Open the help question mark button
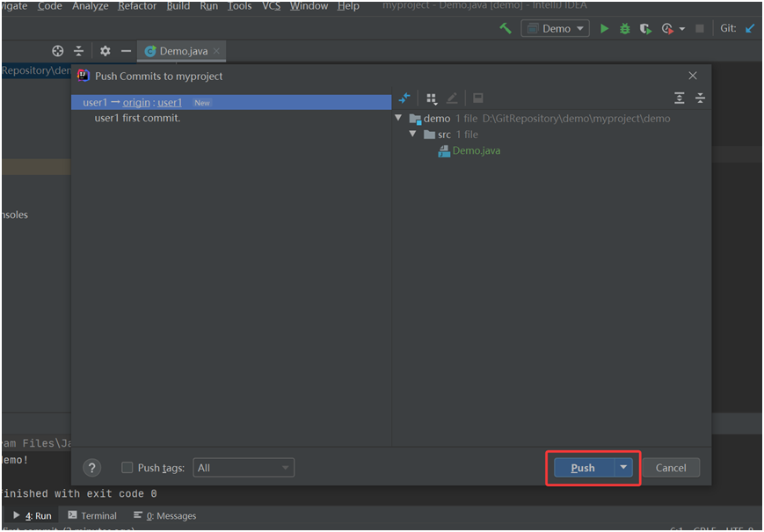This screenshot has height=532, width=764. (91, 468)
